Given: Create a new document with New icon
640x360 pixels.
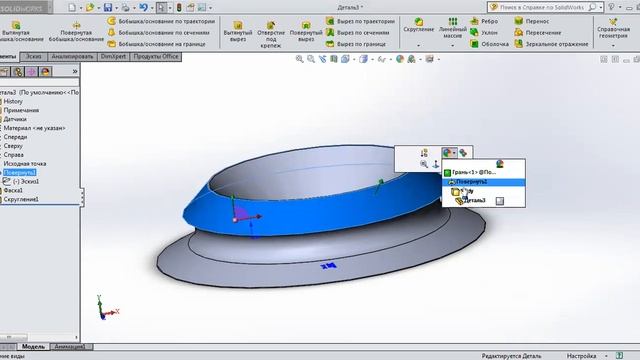Looking at the screenshot, I should pos(72,7).
